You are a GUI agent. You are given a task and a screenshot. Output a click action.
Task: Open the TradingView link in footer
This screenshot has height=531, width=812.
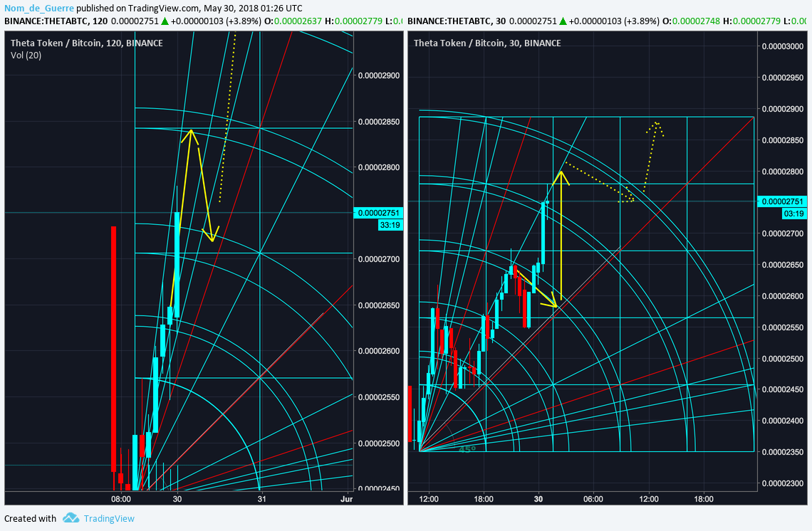[109, 519]
